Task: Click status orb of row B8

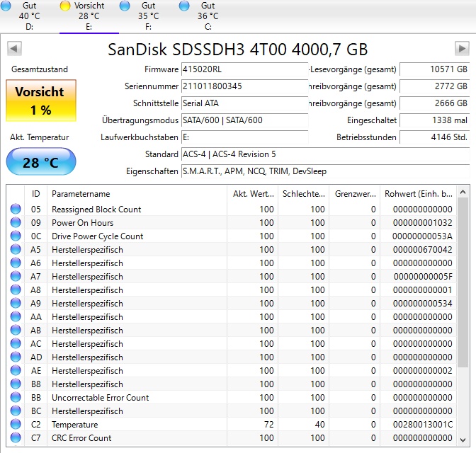Action: (x=16, y=384)
